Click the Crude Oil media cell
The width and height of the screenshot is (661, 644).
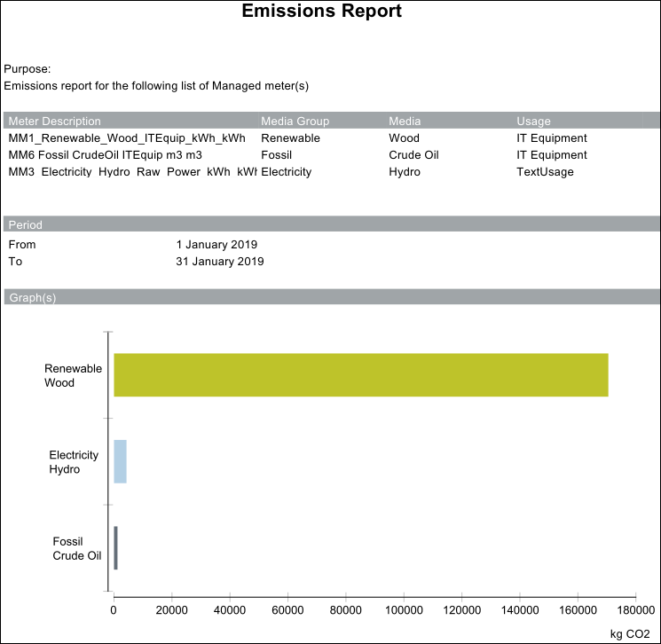413,155
